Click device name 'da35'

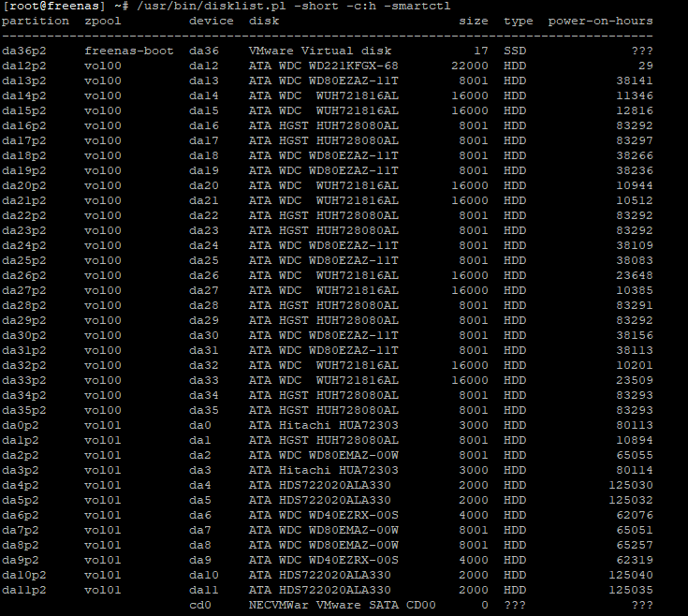204,410
